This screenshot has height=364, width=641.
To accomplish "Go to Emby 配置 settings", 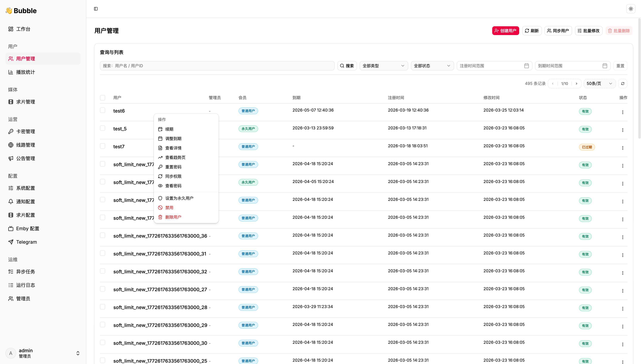I will [27, 228].
